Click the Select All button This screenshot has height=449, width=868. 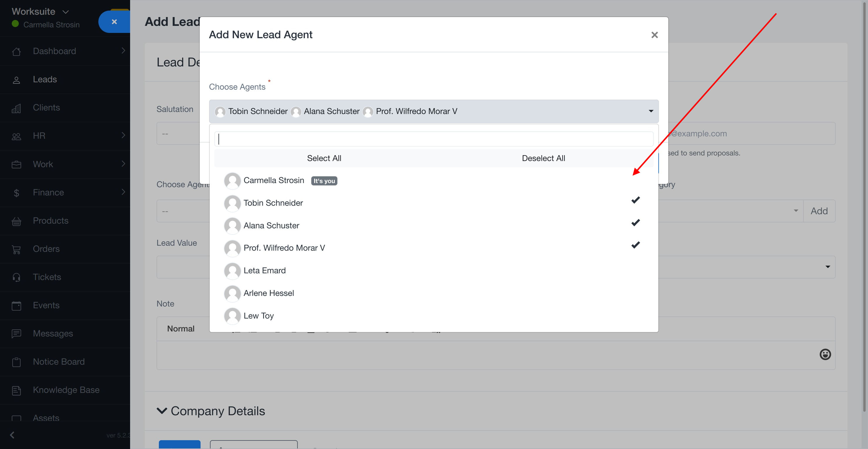pos(324,158)
